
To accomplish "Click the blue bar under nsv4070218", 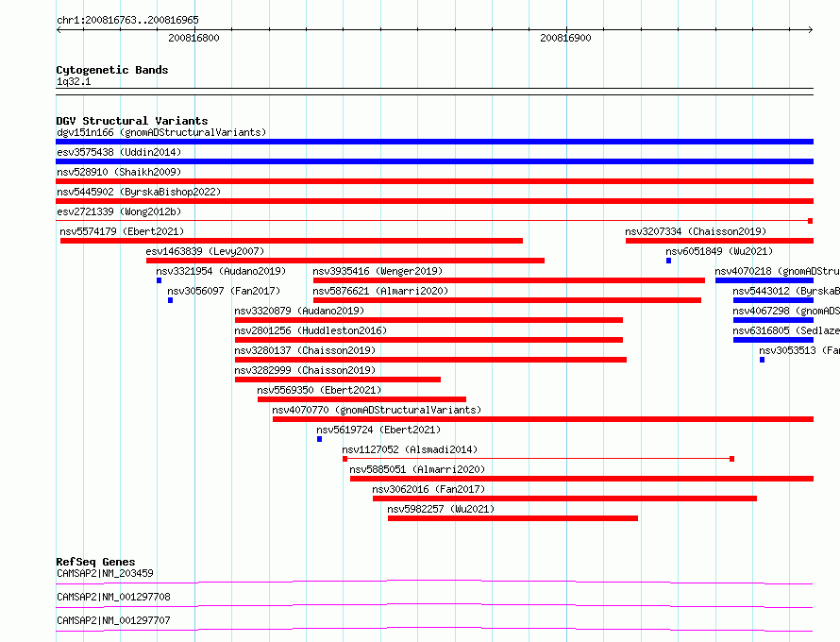I will click(764, 280).
